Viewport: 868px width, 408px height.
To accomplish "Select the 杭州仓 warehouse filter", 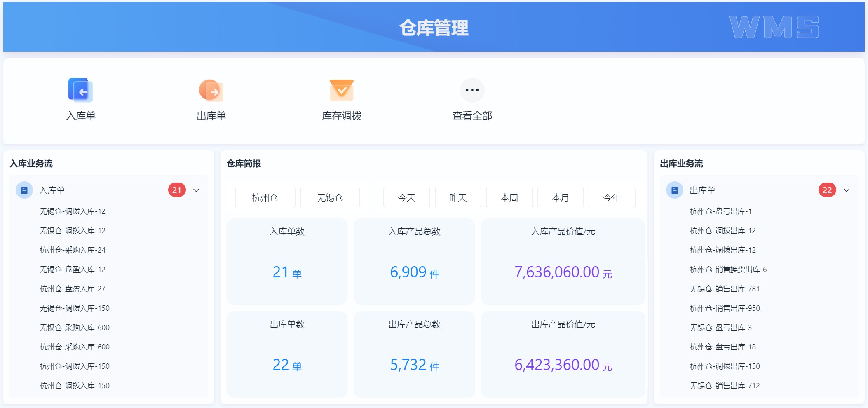I will (x=265, y=197).
